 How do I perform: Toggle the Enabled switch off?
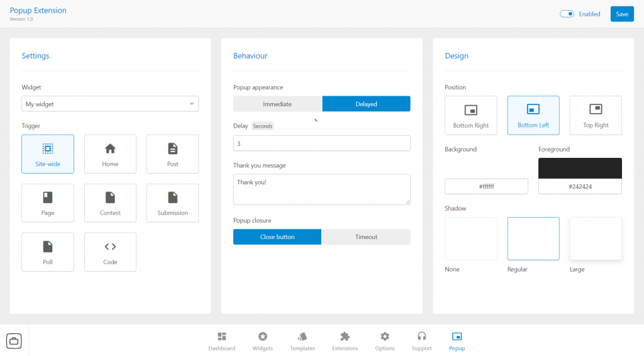coord(567,14)
